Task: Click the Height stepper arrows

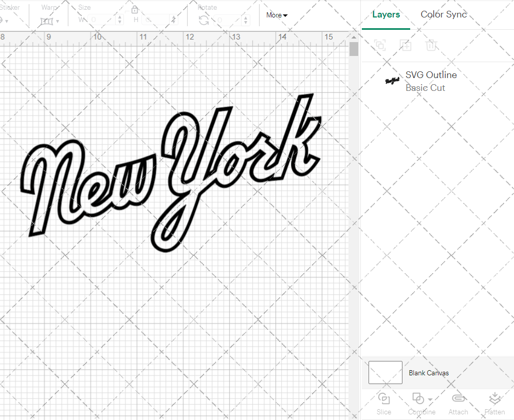Action: tap(173, 20)
